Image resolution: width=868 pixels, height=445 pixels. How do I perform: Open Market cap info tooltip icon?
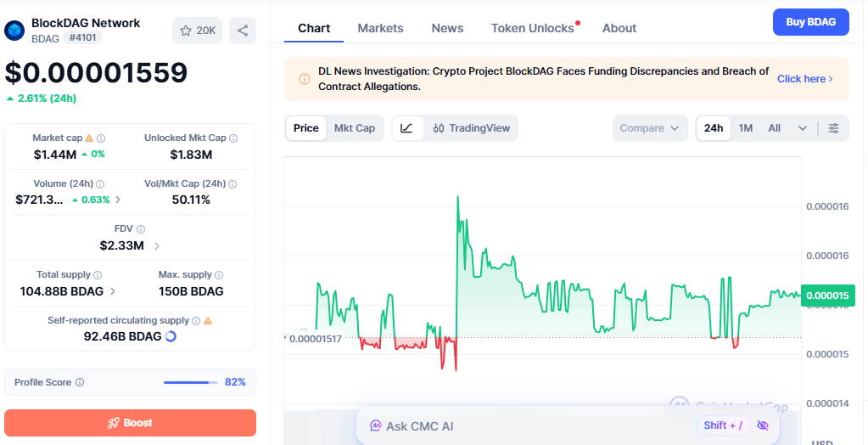pos(101,138)
